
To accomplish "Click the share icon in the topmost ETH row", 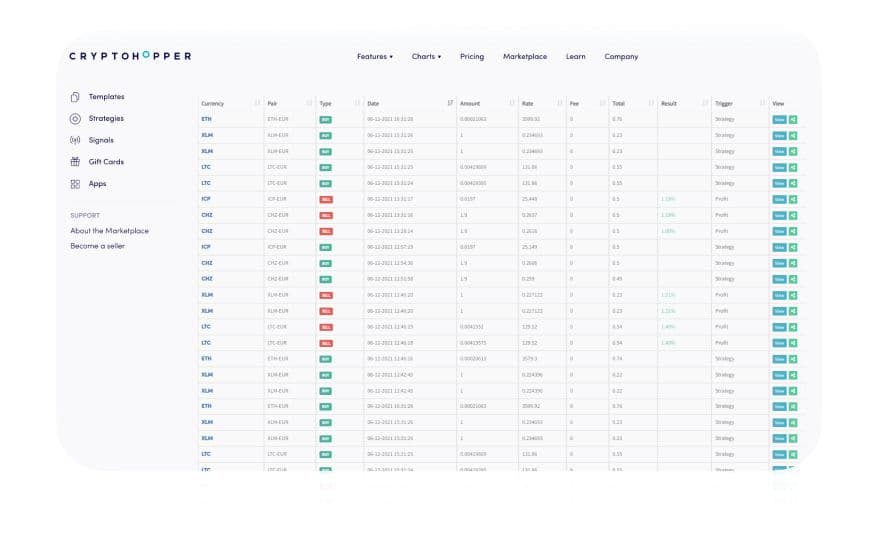I will pos(793,119).
